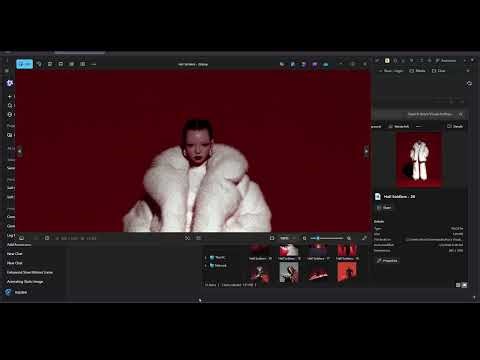Image resolution: width=480 pixels, height=360 pixels.
Task: Click the zoom-in magnifier after the slider
Action: tap(349, 238)
